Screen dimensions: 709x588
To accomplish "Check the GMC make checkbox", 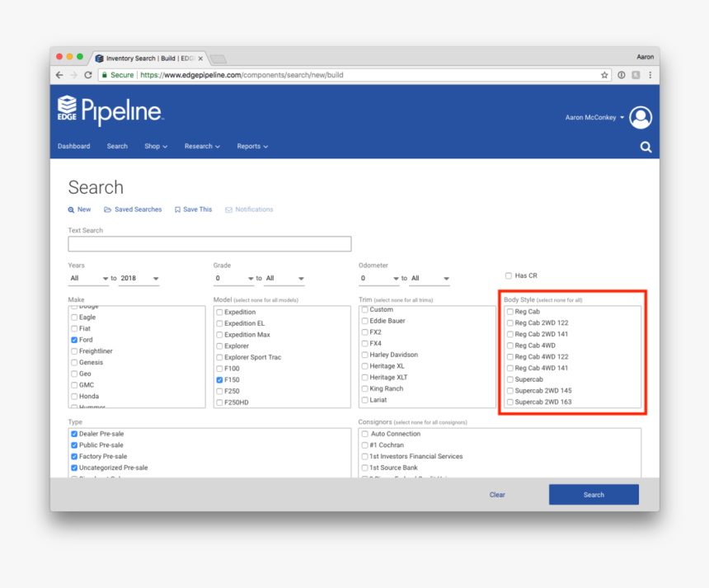I will [x=74, y=385].
